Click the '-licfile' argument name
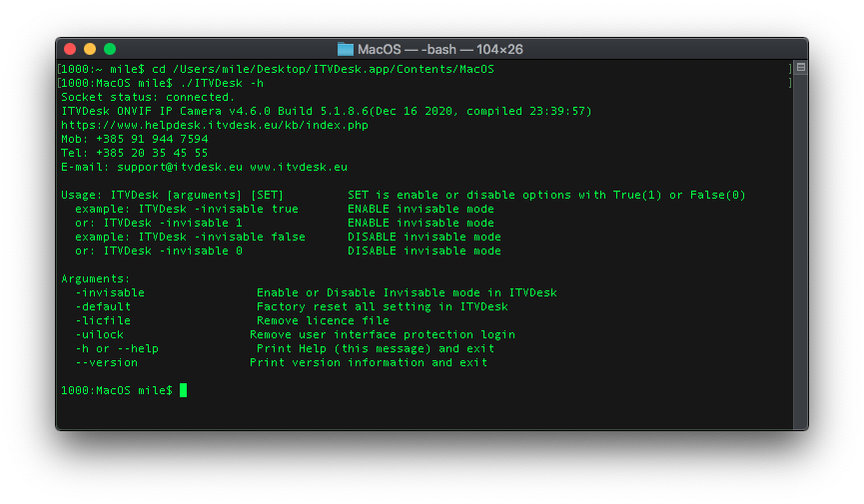 (x=103, y=320)
